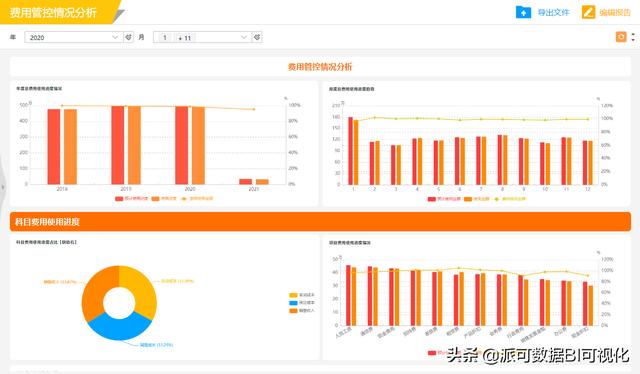Click the small up arrow beside the refresh icon
This screenshot has width=640, height=374.
click(x=633, y=34)
